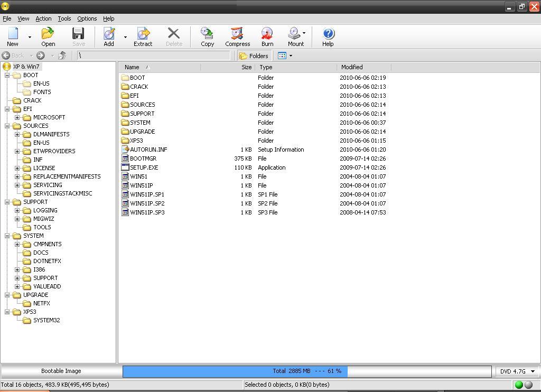The width and height of the screenshot is (541, 392).
Task: Open the Help menu
Action: click(x=109, y=18)
